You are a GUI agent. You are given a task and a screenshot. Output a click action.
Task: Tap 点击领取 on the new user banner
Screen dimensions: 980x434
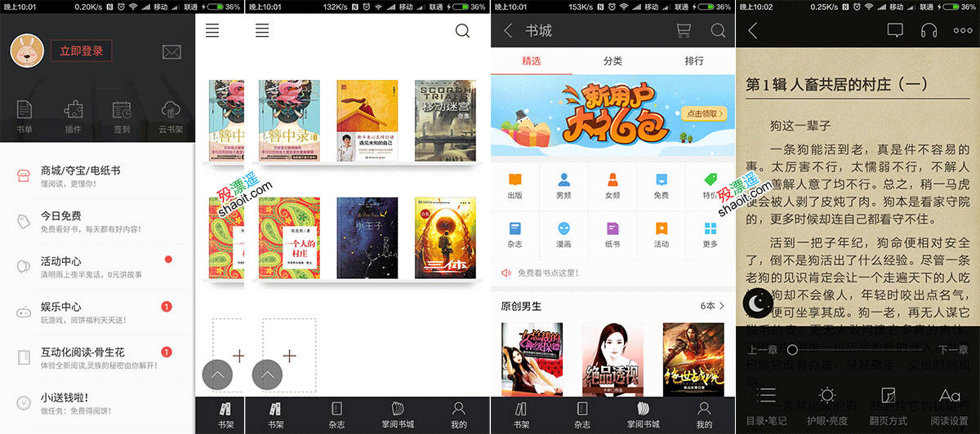(x=702, y=114)
